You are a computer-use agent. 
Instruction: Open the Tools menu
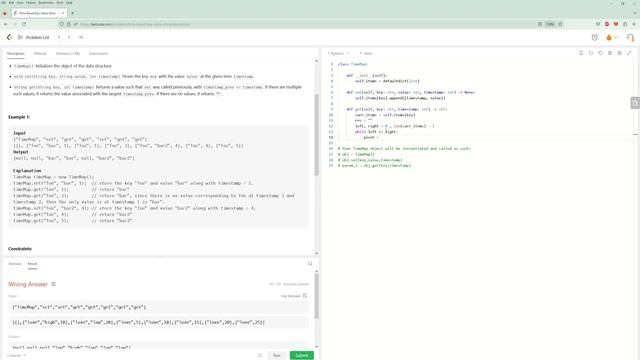tap(60, 2)
